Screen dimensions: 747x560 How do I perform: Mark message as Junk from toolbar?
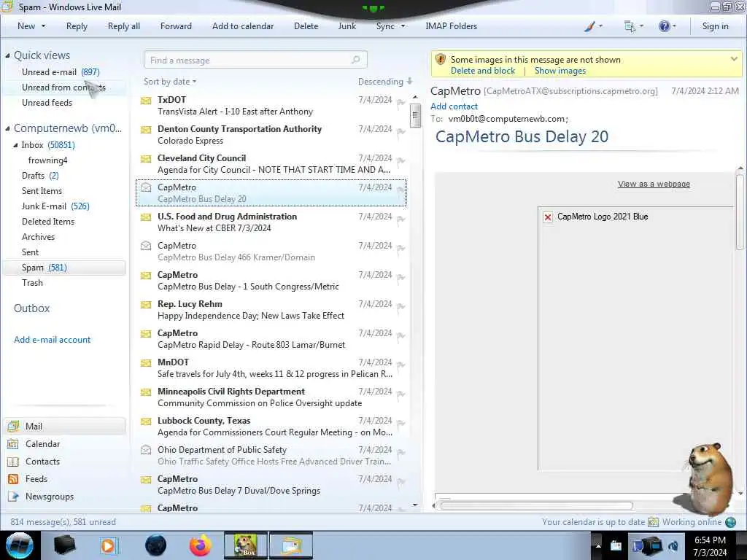coord(347,26)
